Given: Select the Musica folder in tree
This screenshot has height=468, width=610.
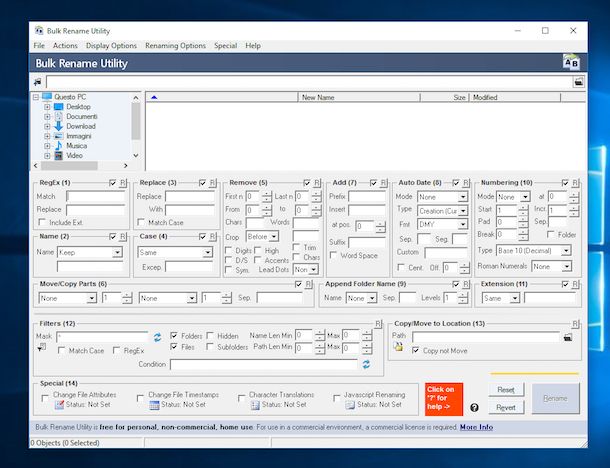Looking at the screenshot, I should tap(77, 145).
